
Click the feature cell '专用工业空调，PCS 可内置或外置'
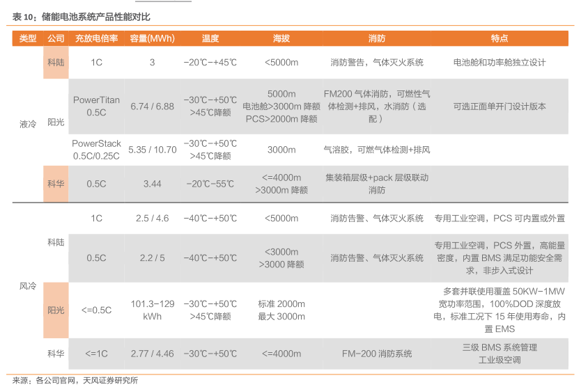point(499,218)
